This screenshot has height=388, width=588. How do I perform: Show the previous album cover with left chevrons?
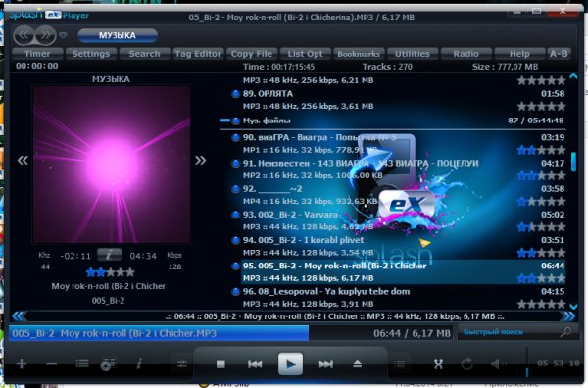click(23, 161)
